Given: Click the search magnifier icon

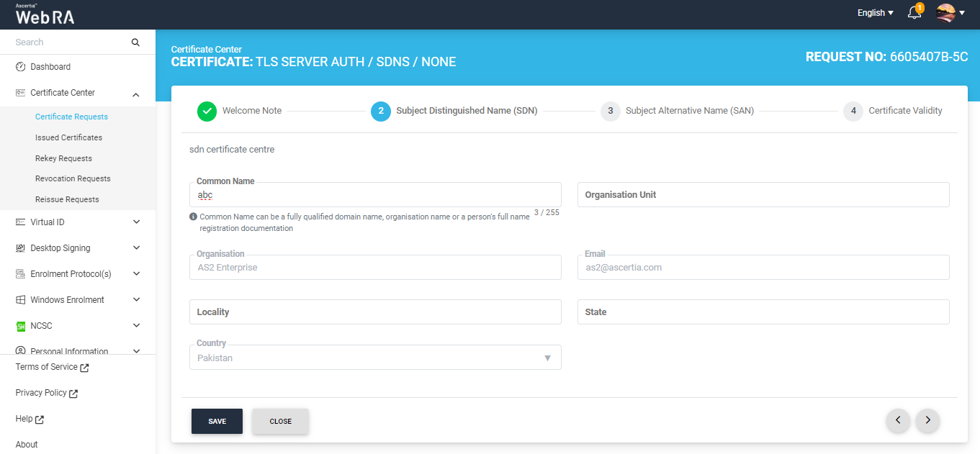Looking at the screenshot, I should click(135, 42).
